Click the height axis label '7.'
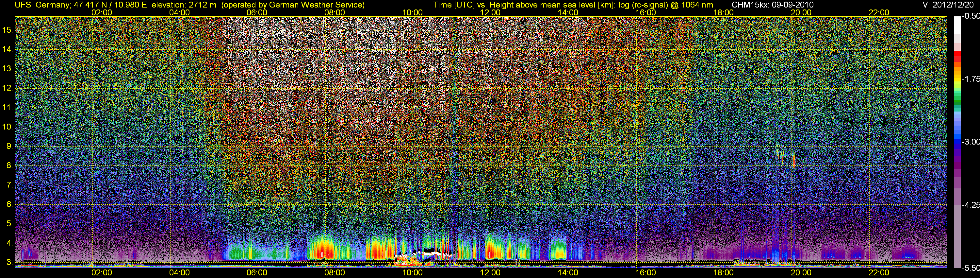Viewport: 980px width, 278px height. [9, 185]
